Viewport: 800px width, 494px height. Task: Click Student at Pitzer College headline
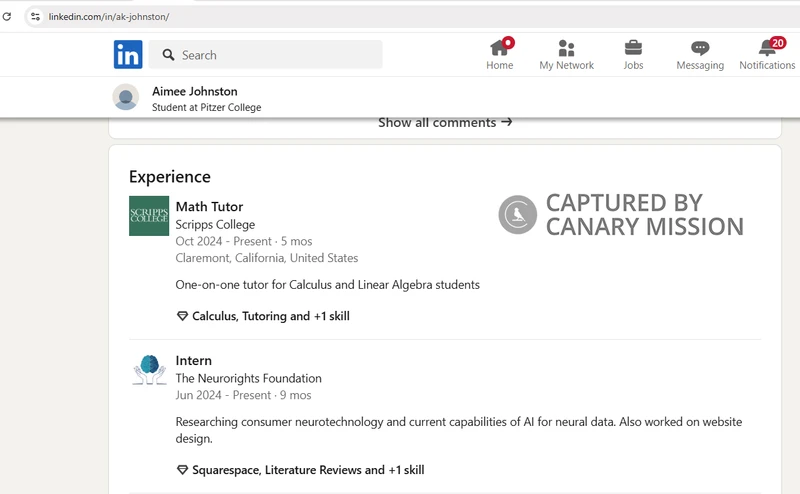tap(207, 107)
